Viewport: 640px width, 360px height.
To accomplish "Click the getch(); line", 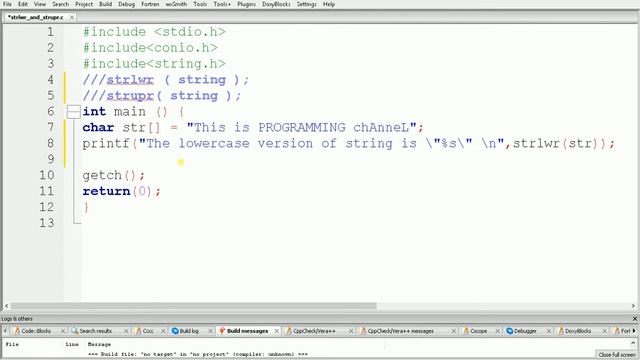I will (x=113, y=175).
